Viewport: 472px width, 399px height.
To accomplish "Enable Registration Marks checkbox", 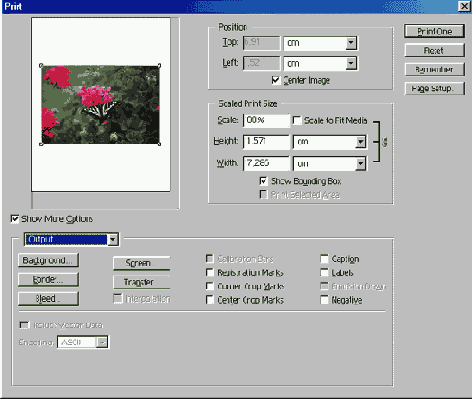I will tap(210, 273).
